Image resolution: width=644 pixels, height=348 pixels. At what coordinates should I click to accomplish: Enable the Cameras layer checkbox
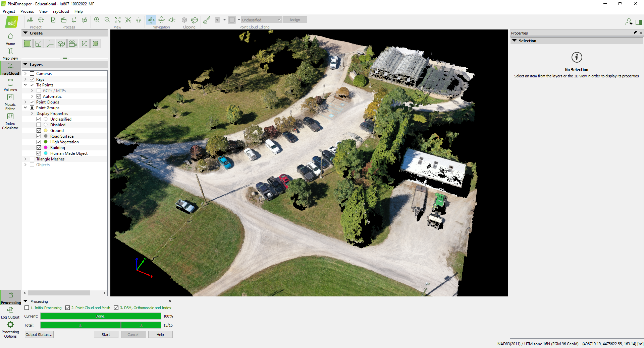coord(32,74)
